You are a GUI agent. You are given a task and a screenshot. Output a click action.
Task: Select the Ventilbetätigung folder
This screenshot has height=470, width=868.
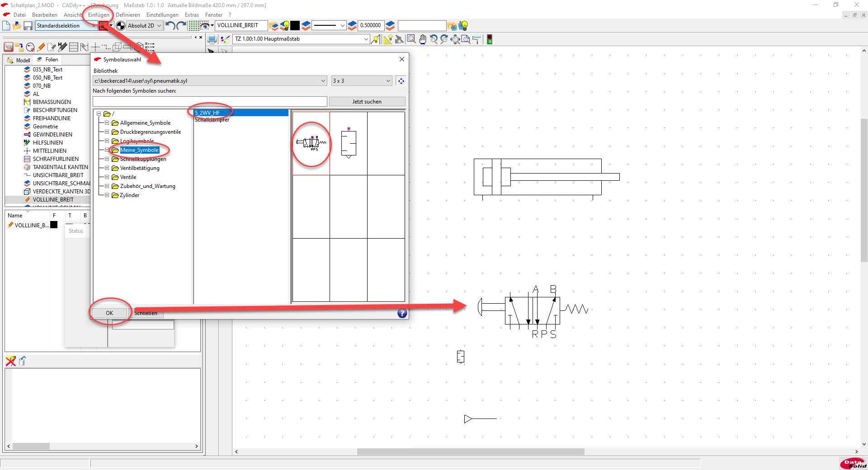140,168
